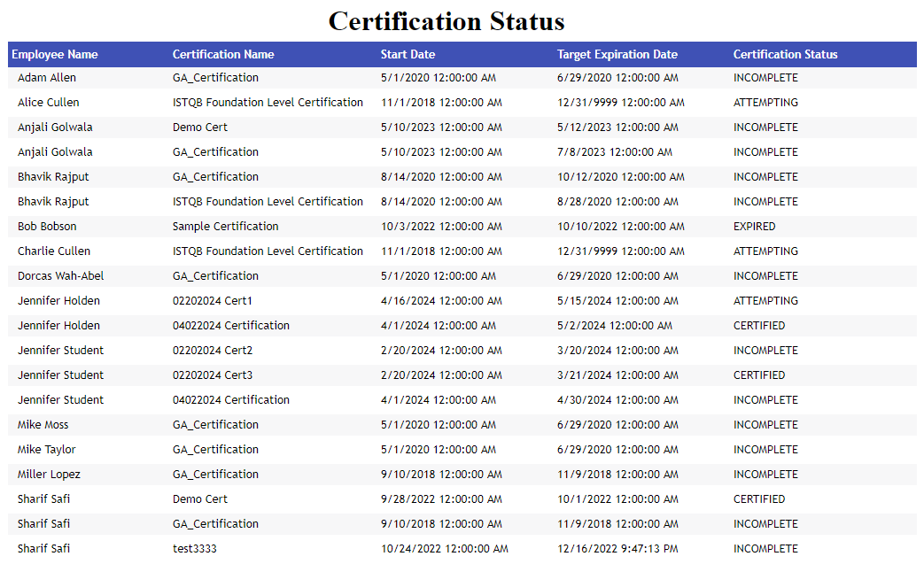Select the Mike Moss row name

click(43, 425)
